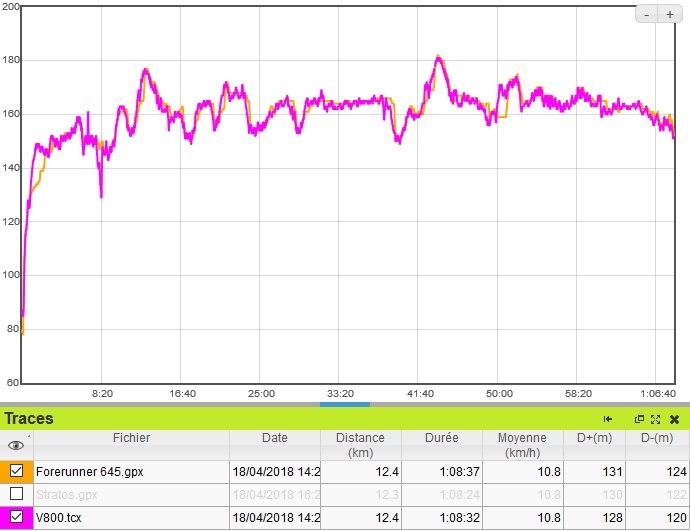Click the Durée column header

tap(441, 438)
